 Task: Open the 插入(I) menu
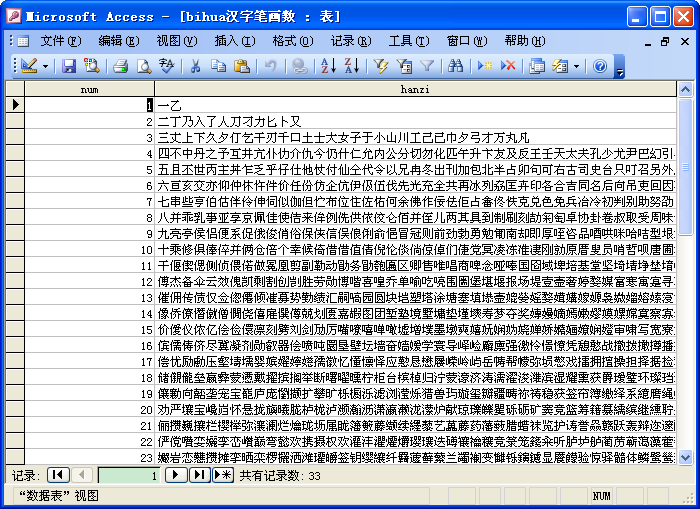click(x=235, y=41)
